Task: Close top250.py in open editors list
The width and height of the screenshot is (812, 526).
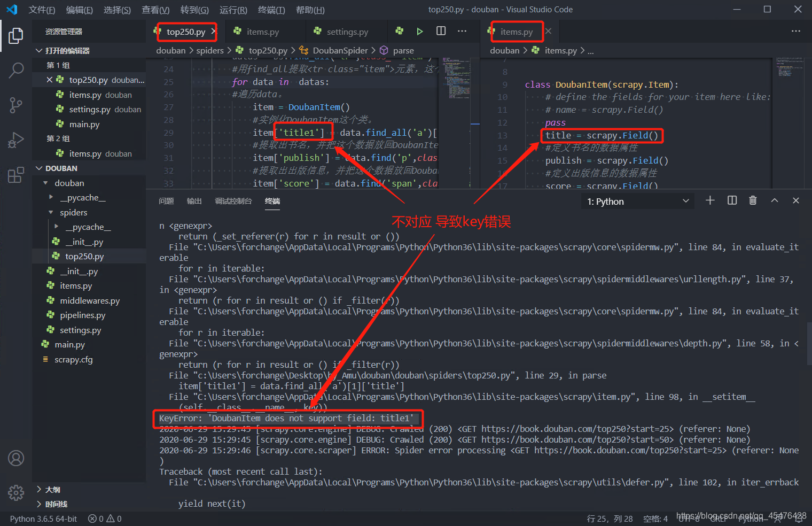Action: pos(49,80)
